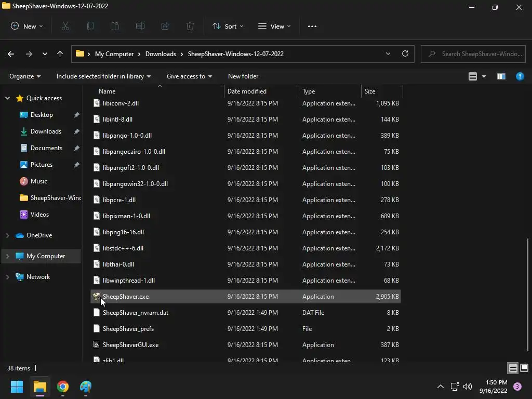Screen dimensions: 532x399
Task: Switch to large icons view in status bar
Action: pyautogui.click(x=524, y=368)
